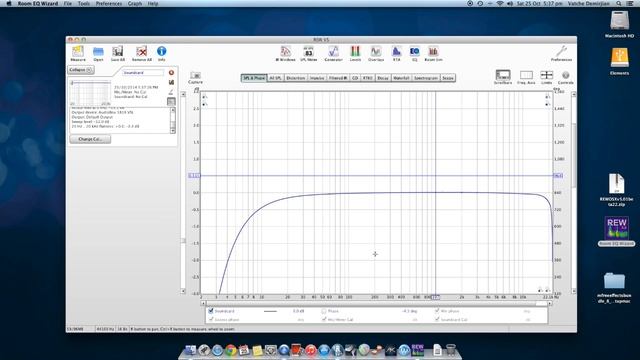Switch to the Waterfall tab
This screenshot has width=640, height=360.
pyautogui.click(x=401, y=78)
